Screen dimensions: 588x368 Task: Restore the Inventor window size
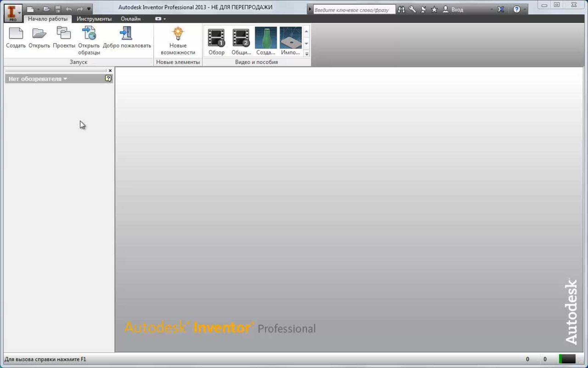point(557,5)
